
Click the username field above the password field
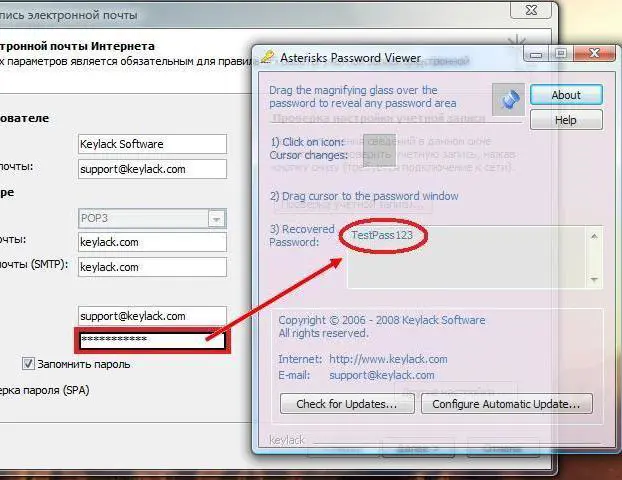coord(152,316)
